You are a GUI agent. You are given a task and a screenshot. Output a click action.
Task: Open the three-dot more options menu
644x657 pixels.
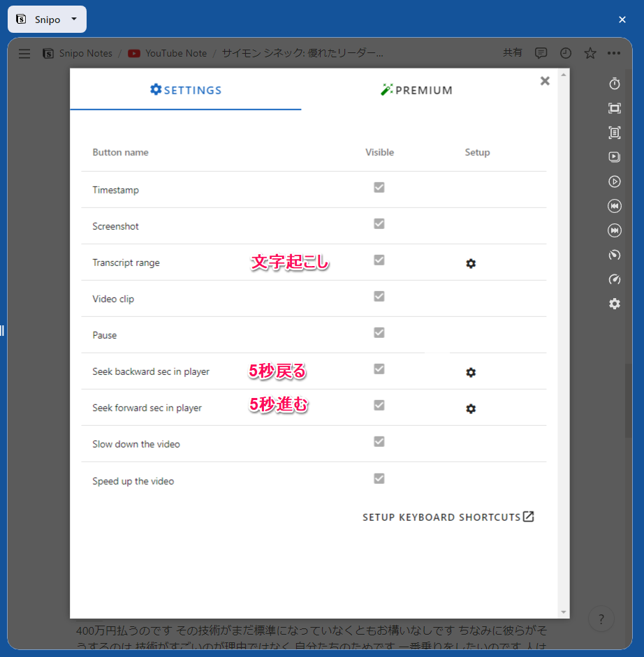[x=614, y=53]
